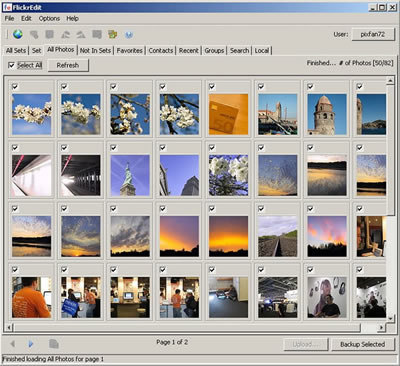Select the dark subway tunnel thumbnail
Viewport: 400px width, 366px height.
click(x=81, y=175)
